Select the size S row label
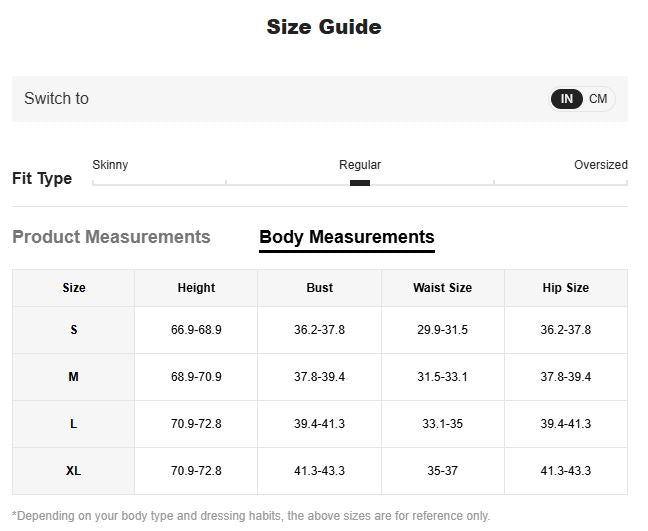Image resolution: width=648 pixels, height=531 pixels. click(x=74, y=330)
